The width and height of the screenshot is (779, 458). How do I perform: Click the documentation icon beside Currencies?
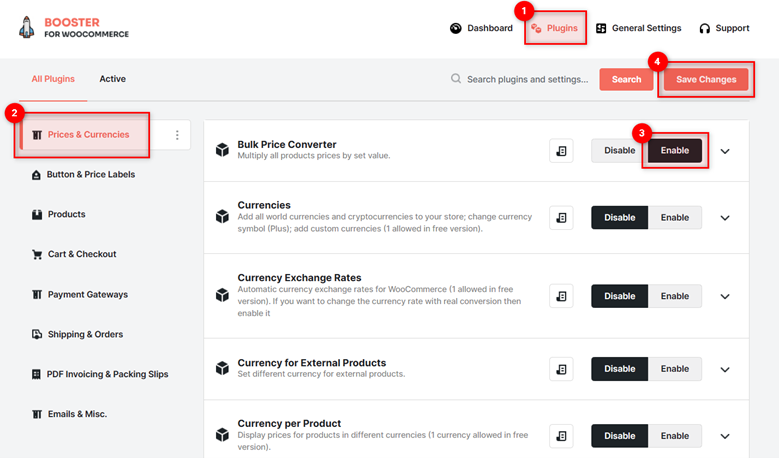pos(561,218)
